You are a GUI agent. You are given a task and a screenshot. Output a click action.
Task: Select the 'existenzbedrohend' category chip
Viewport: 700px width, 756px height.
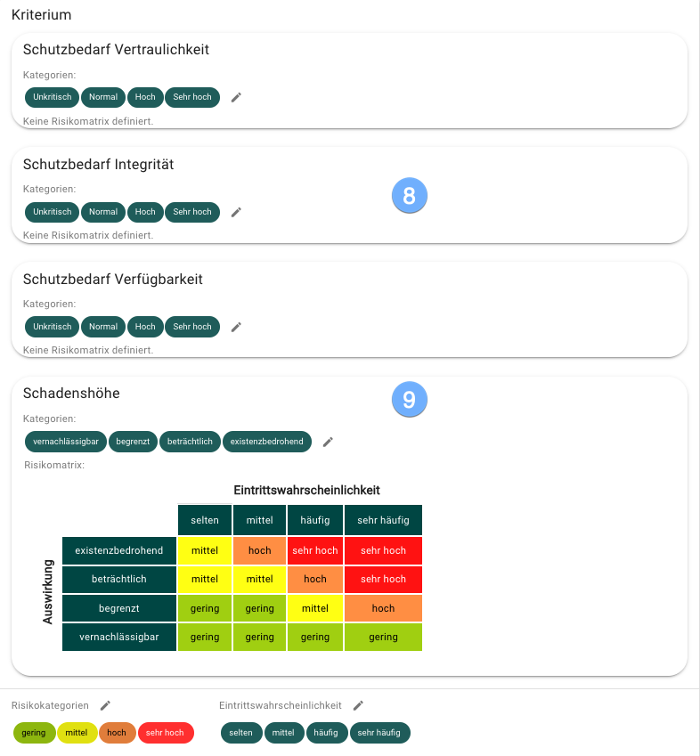pyautogui.click(x=267, y=442)
